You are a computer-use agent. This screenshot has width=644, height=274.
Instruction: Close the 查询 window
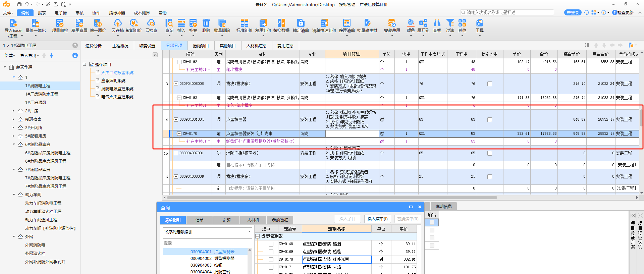(419, 207)
